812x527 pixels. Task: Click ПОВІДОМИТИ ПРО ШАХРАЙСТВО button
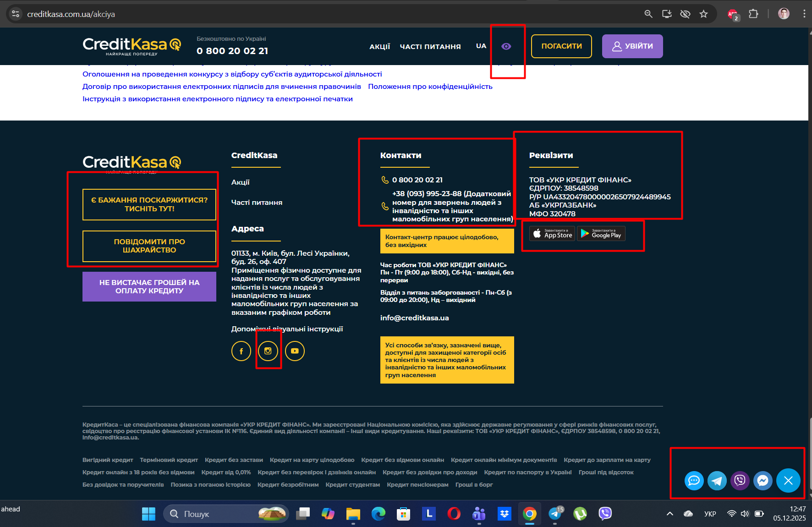coord(149,246)
